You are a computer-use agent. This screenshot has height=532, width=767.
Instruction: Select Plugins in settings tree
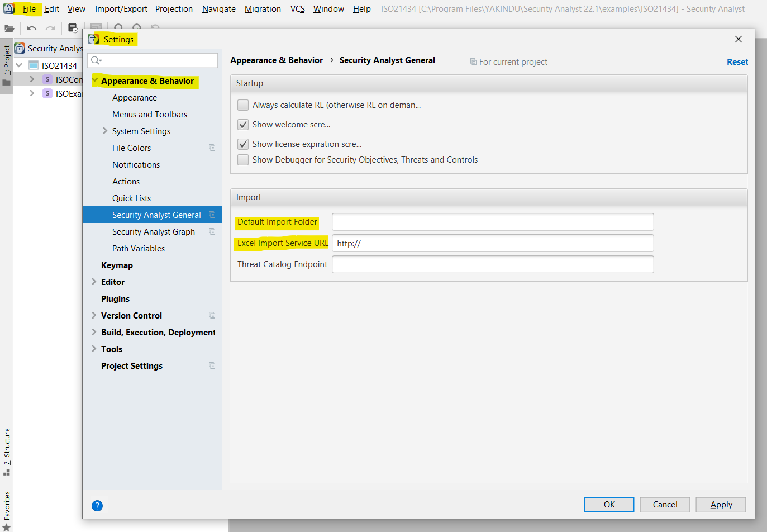tap(115, 298)
